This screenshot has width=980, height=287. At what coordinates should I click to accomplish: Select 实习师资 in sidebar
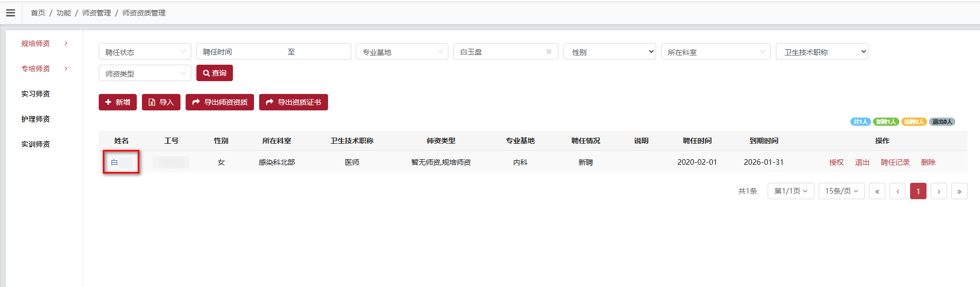point(35,94)
